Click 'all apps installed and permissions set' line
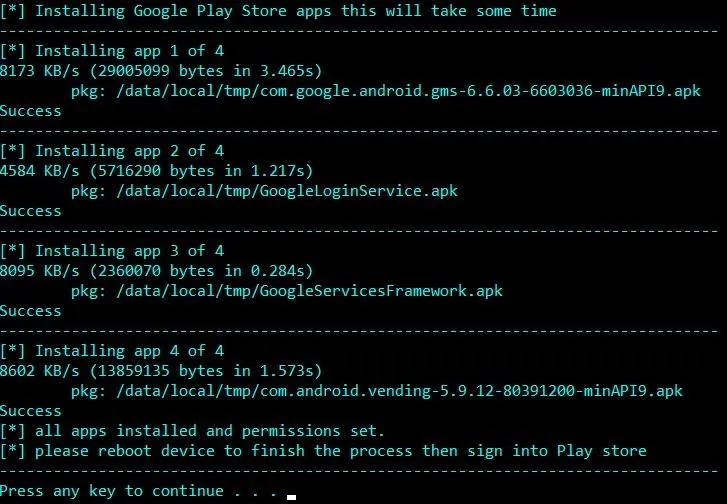This screenshot has width=727, height=504. click(x=192, y=431)
